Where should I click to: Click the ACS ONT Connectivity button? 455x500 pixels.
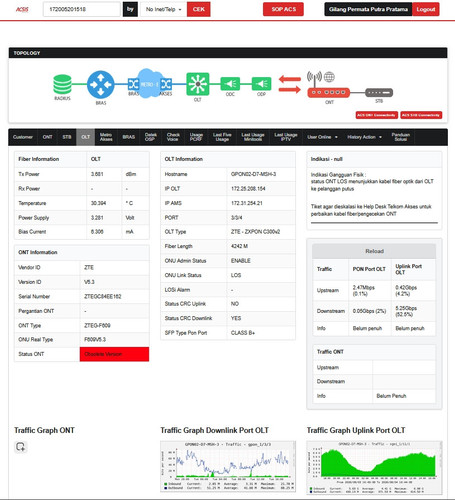(x=377, y=115)
